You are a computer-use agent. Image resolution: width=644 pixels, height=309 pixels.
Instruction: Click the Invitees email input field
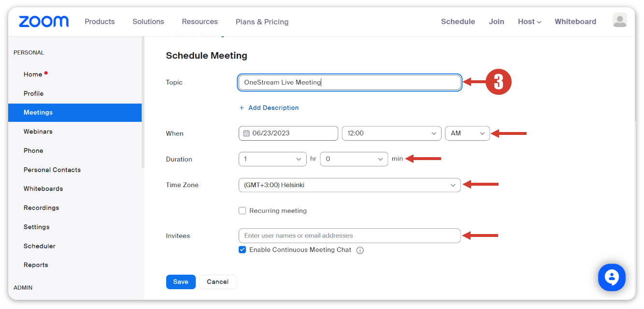(x=349, y=236)
